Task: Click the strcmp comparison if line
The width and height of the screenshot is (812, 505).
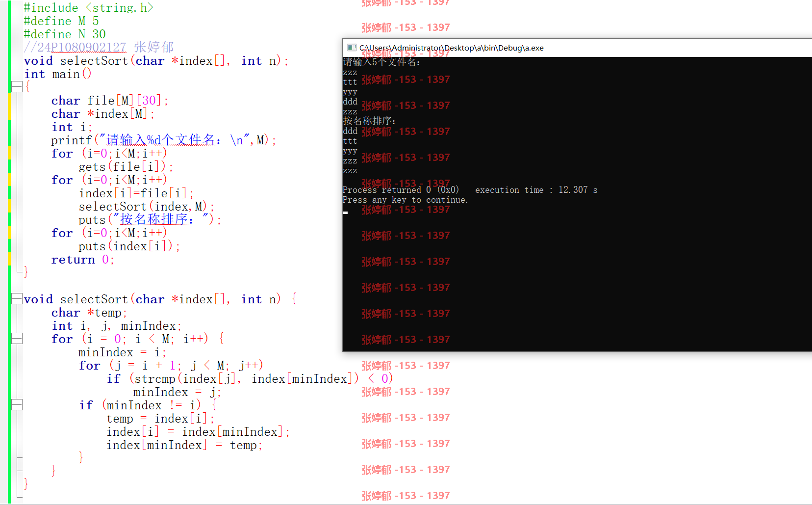Action: click(x=250, y=379)
